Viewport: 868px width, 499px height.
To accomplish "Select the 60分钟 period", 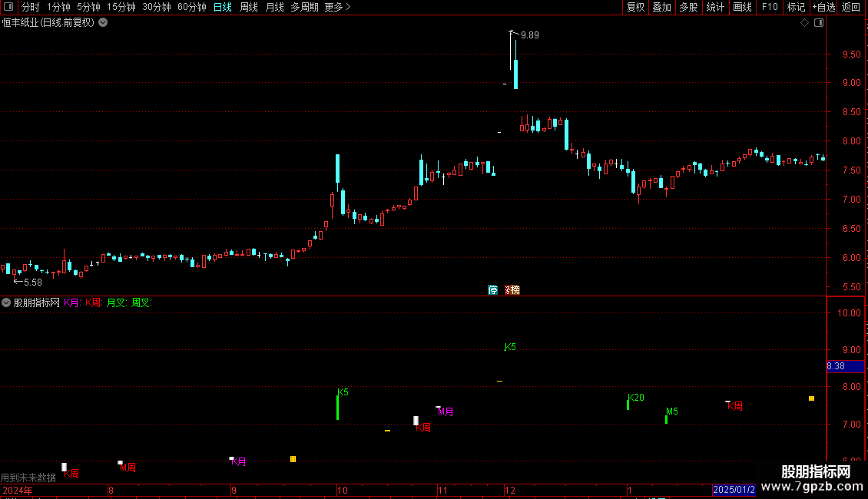I will pos(192,7).
